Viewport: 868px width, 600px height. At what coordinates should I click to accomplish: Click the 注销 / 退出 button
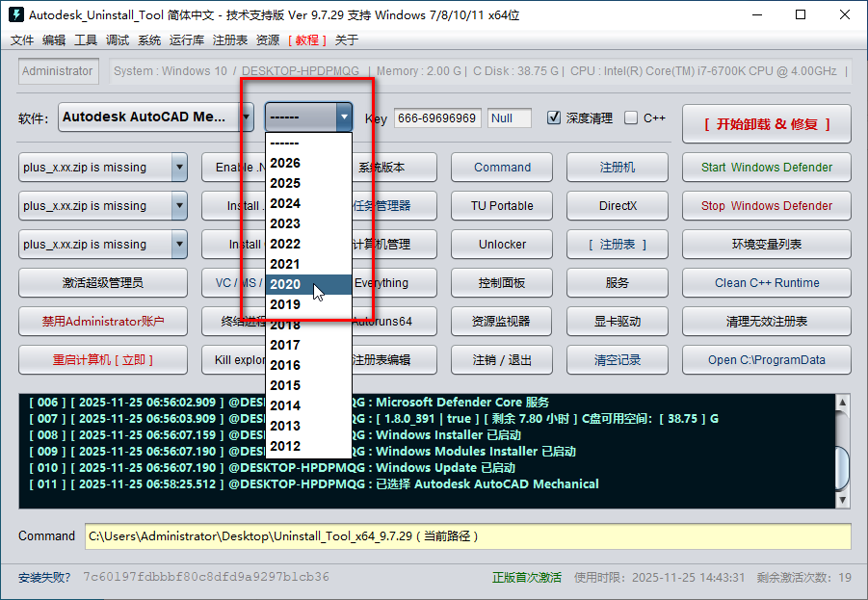tap(502, 360)
